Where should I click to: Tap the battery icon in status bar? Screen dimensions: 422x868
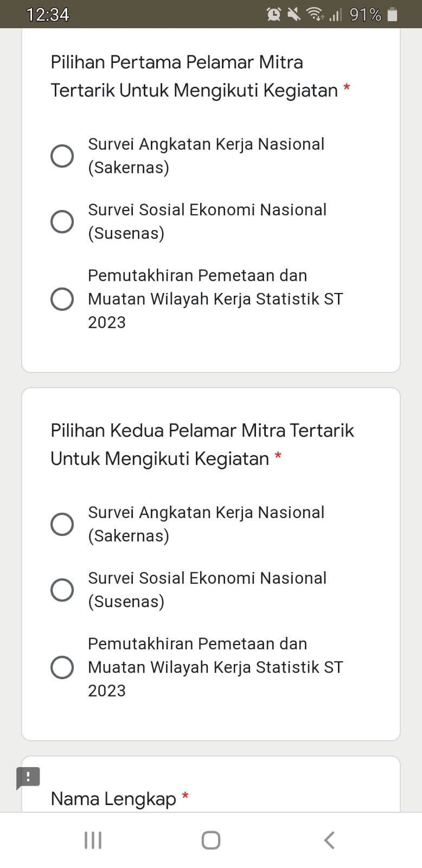393,15
